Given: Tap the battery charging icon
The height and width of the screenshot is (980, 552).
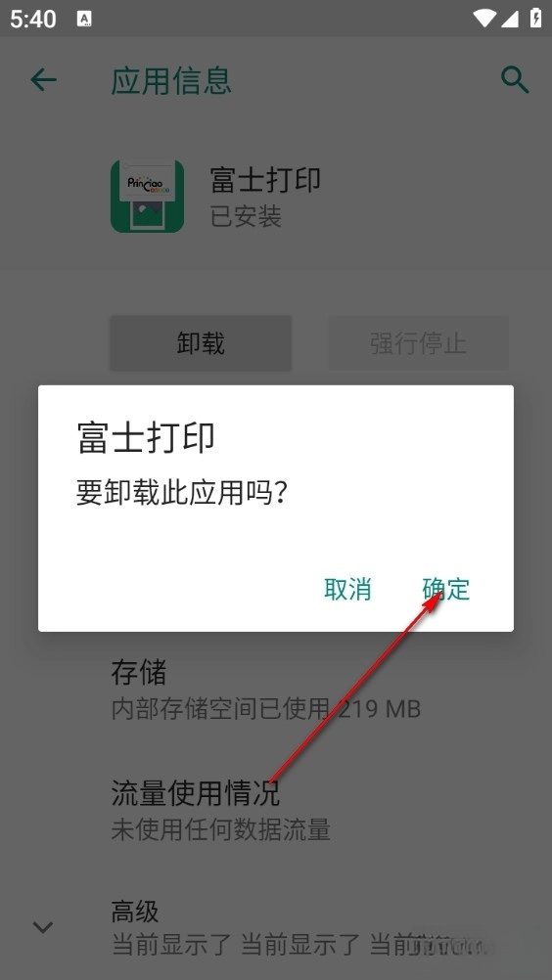Looking at the screenshot, I should pos(535,19).
